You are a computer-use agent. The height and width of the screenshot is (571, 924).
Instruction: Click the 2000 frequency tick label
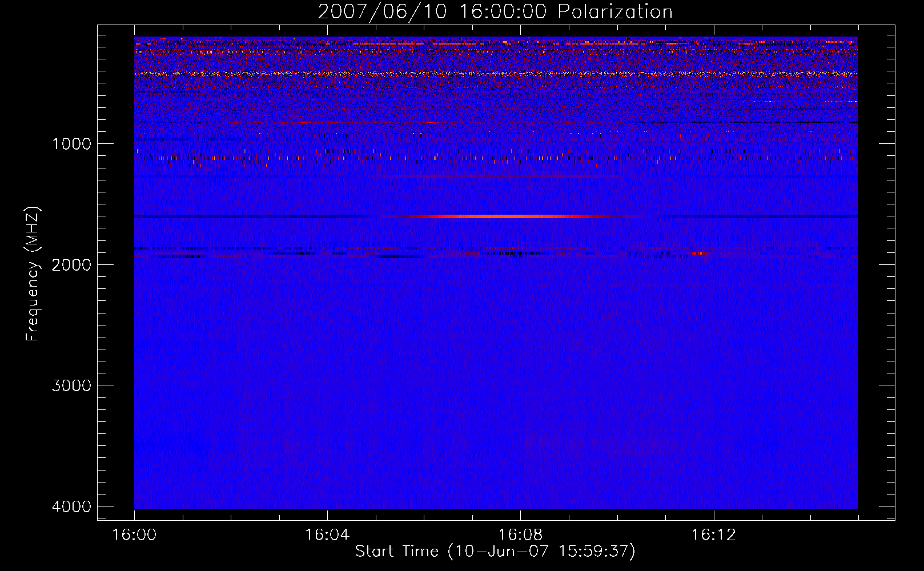pos(71,265)
